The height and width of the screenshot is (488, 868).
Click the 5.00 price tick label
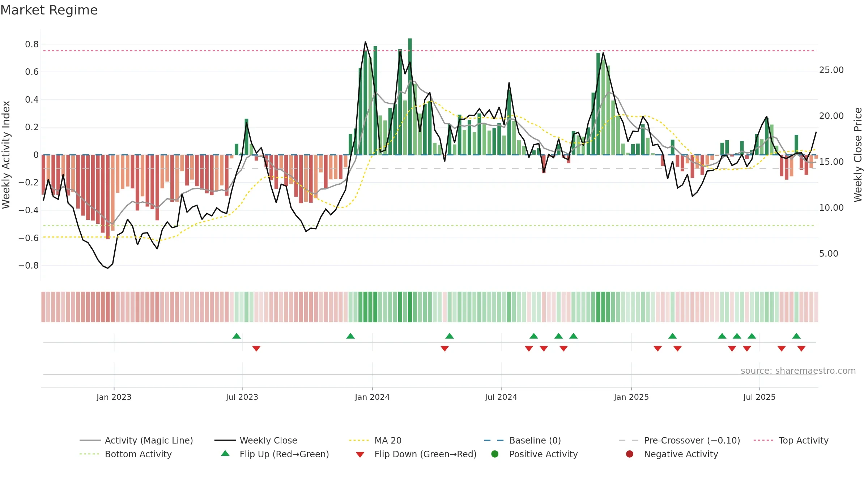[x=828, y=254]
